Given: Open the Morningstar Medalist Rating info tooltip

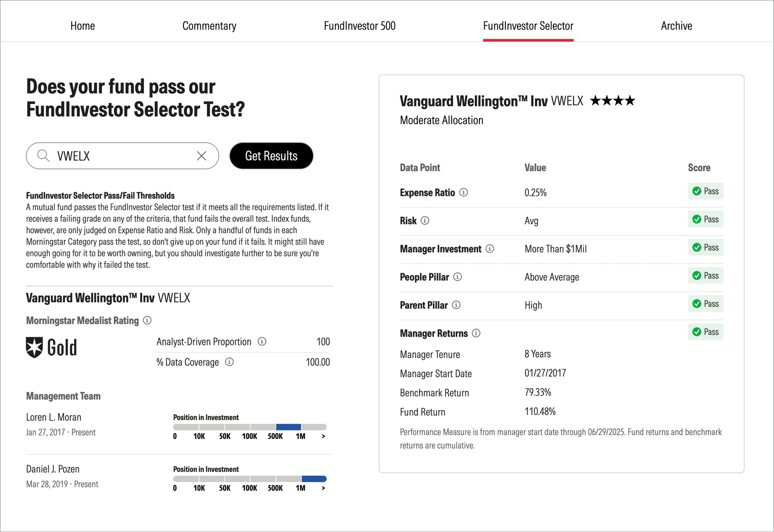Looking at the screenshot, I should coord(147,320).
